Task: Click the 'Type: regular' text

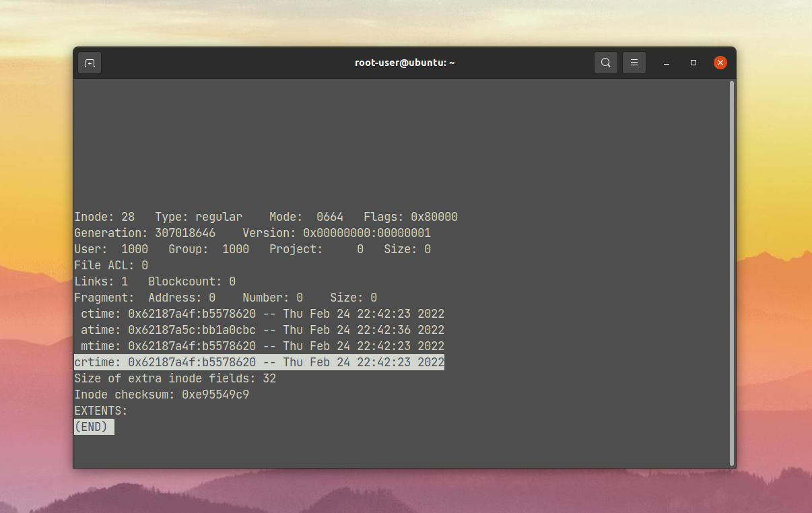Action: (x=199, y=217)
